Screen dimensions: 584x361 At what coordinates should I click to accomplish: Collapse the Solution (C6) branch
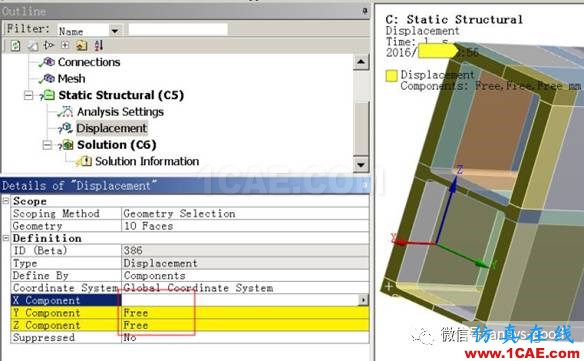(x=47, y=145)
